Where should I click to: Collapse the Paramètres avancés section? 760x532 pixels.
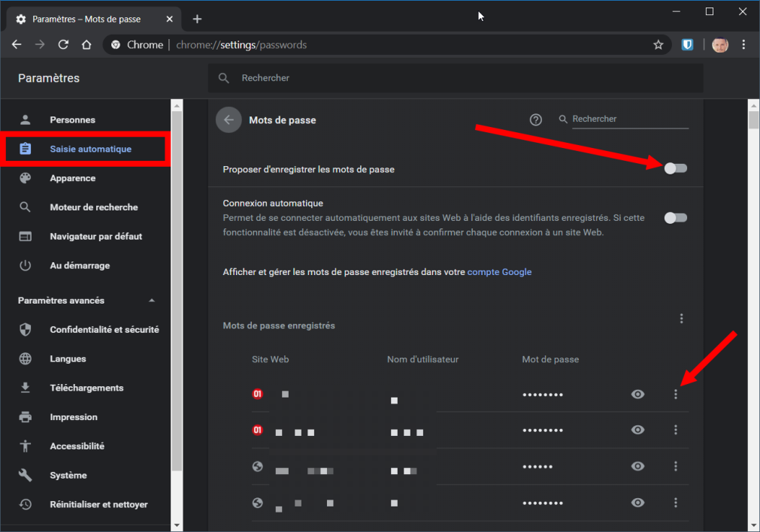152,301
